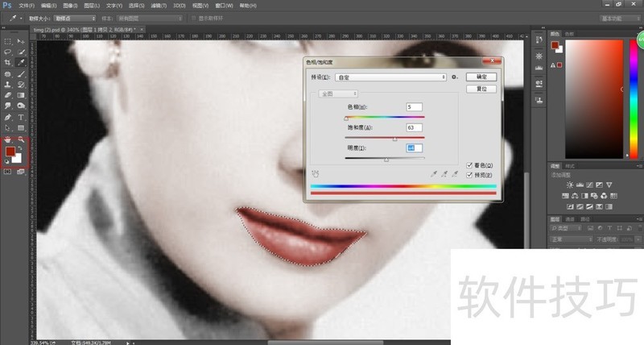Select the Horizontal Type tool
Screen dimensions: 644x345
tap(20, 117)
